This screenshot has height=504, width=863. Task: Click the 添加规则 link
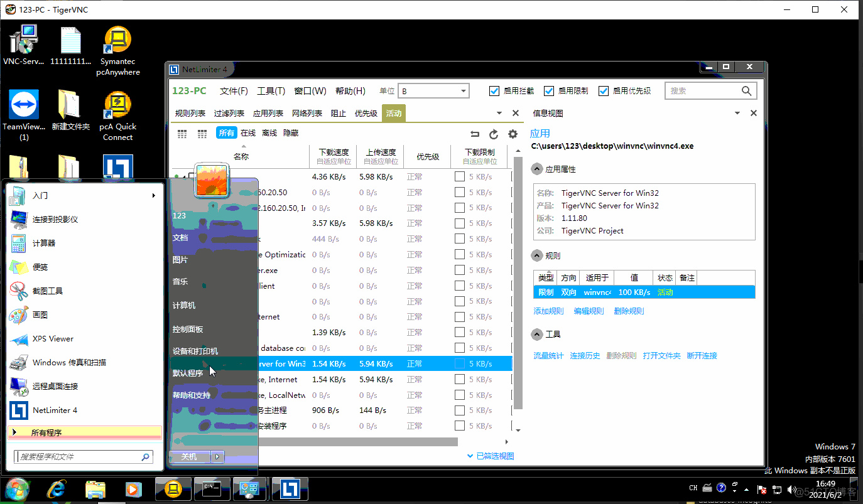(548, 311)
